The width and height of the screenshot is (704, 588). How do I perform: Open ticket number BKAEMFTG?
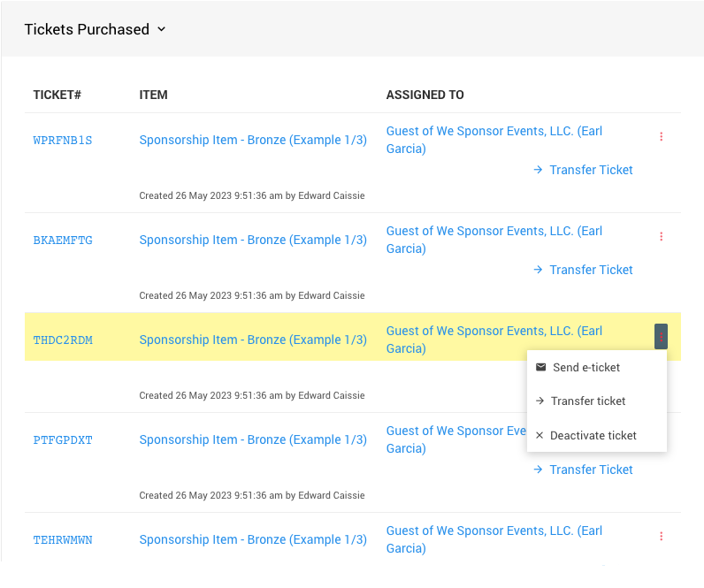point(63,241)
